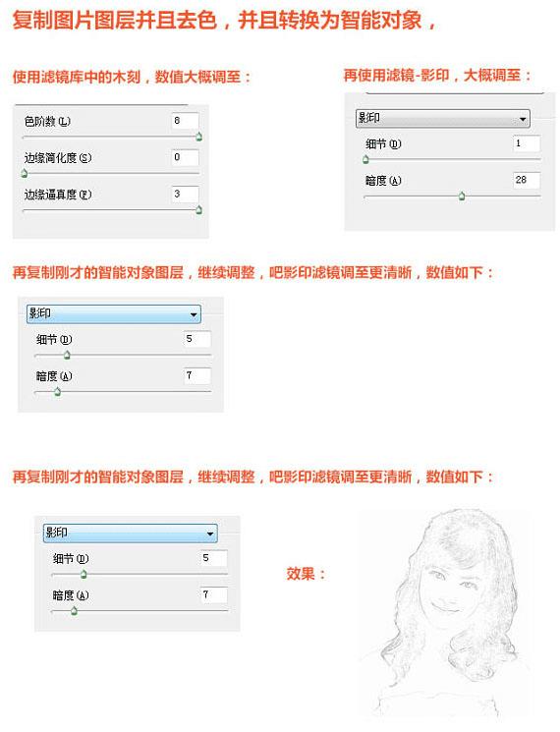This screenshot has height=732, width=560.
Task: Click the 边缘简化度 value field showing 0
Action: click(185, 157)
